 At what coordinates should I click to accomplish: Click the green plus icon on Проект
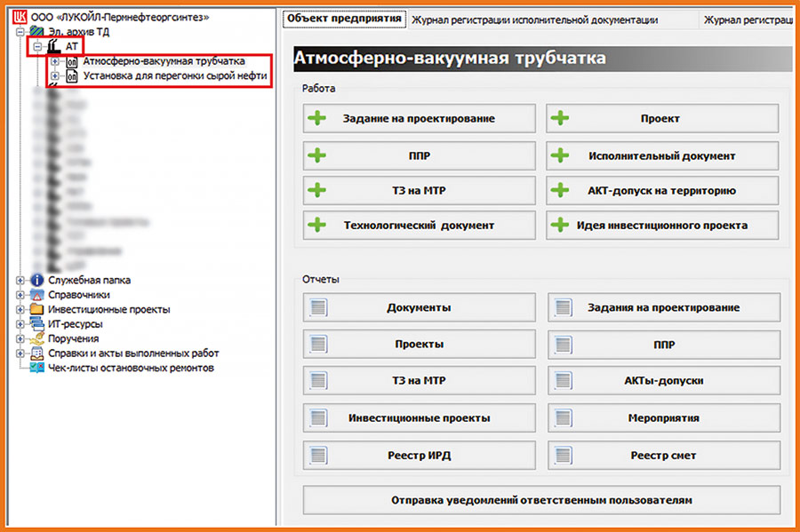(559, 118)
